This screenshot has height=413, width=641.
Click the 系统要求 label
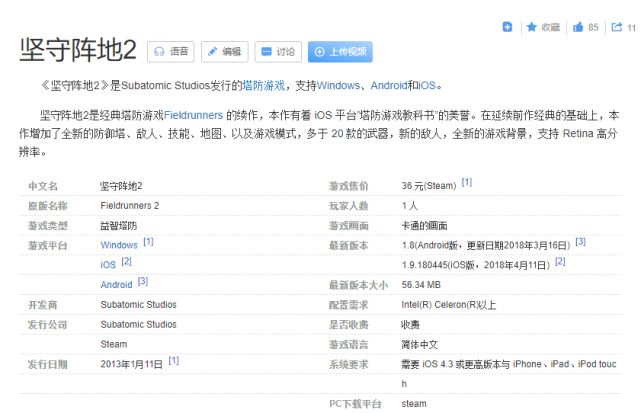349,364
